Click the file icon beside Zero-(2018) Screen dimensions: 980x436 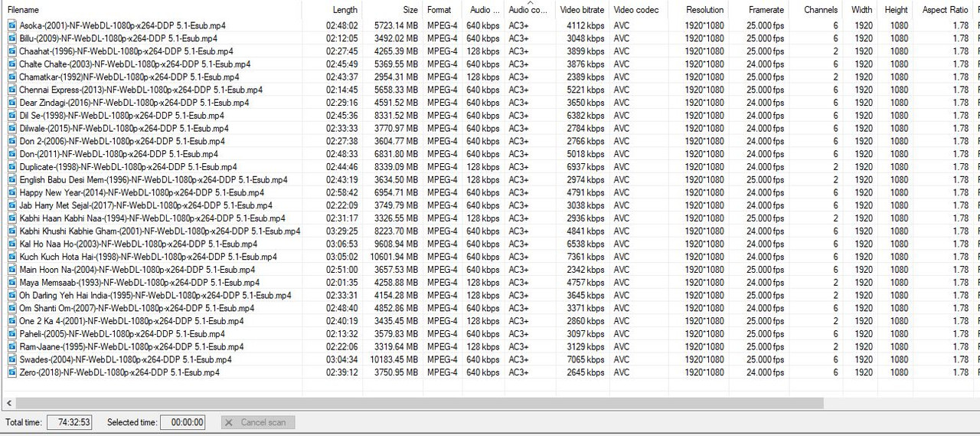coord(12,372)
